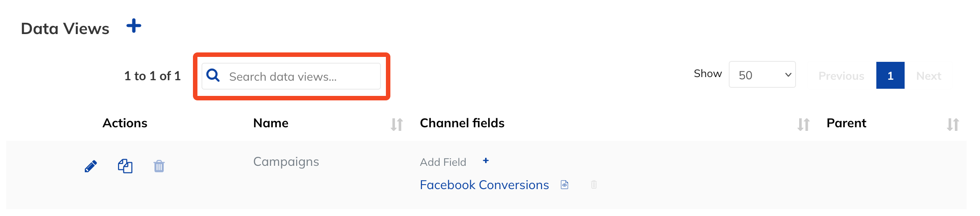Click the magnifying glass search icon
980x216 pixels.
point(213,76)
